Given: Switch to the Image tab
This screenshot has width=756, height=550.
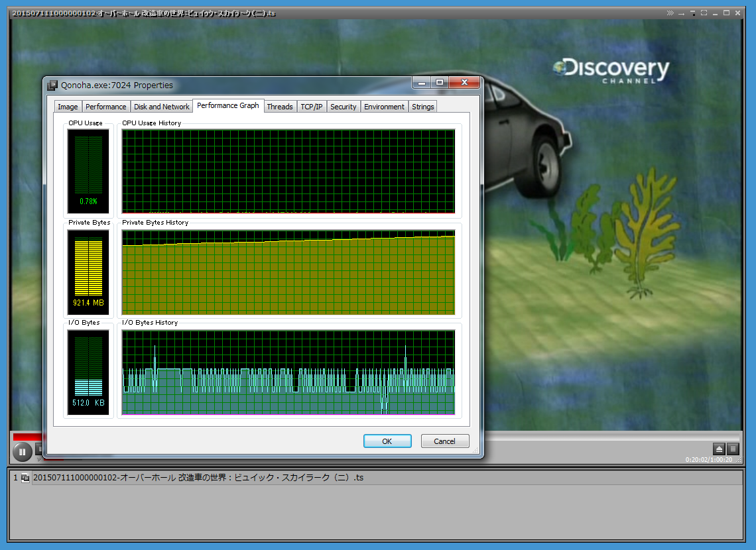Looking at the screenshot, I should 68,107.
